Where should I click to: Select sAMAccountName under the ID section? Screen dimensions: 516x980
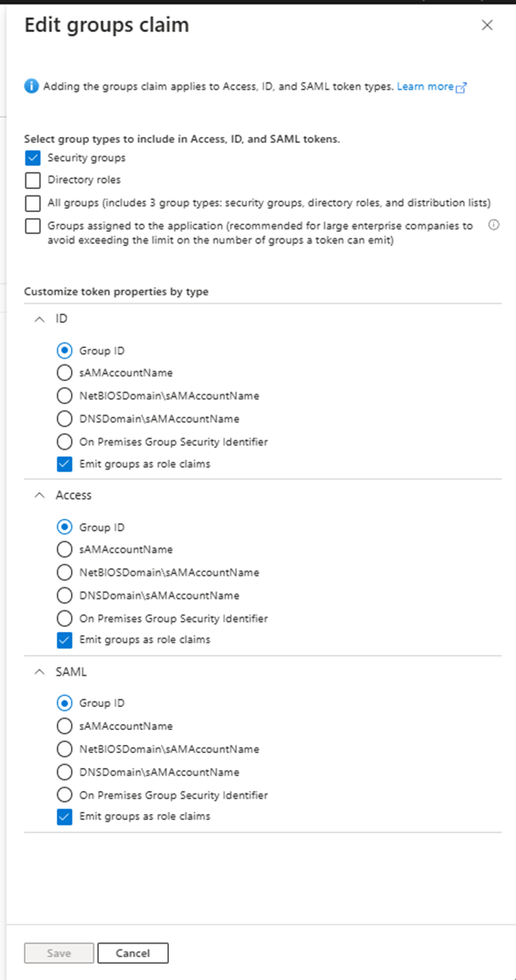tap(64, 373)
